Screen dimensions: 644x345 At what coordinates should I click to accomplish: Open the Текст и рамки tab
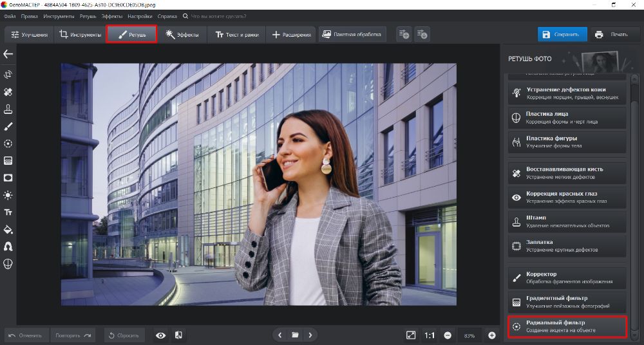click(x=236, y=35)
